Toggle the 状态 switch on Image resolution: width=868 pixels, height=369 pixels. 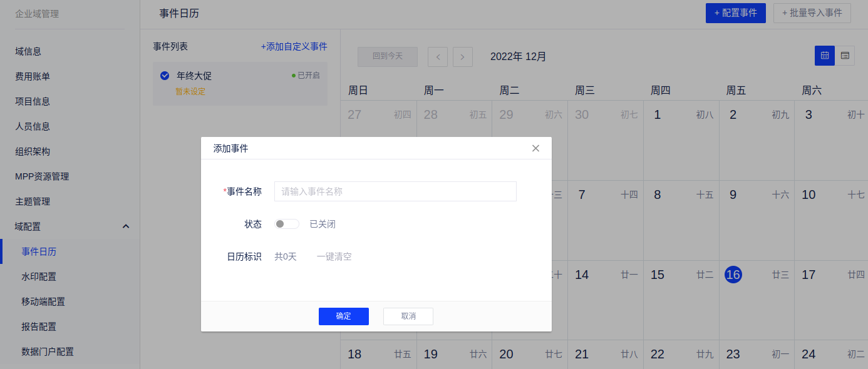pyautogui.click(x=286, y=224)
